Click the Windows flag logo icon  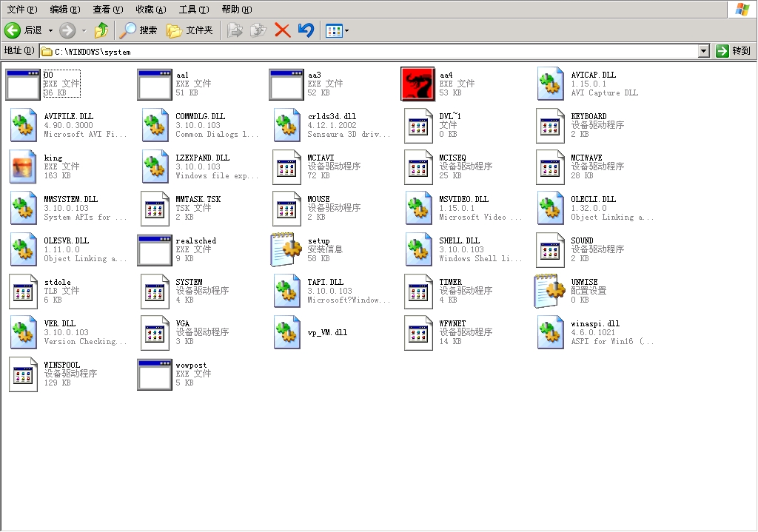(x=742, y=9)
